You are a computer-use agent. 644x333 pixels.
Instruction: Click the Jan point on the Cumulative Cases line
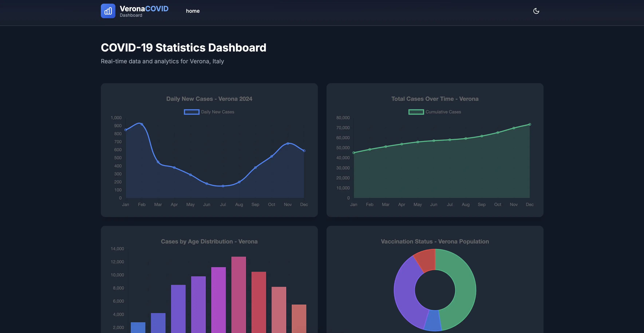click(354, 153)
